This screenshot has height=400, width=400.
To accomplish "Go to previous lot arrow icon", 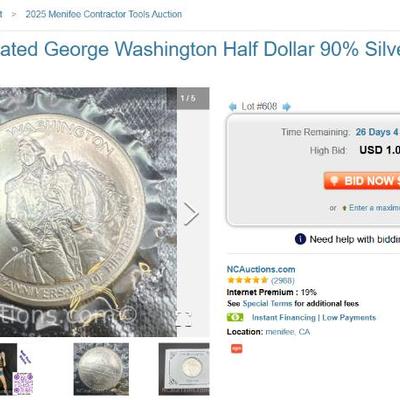I will 232,107.
